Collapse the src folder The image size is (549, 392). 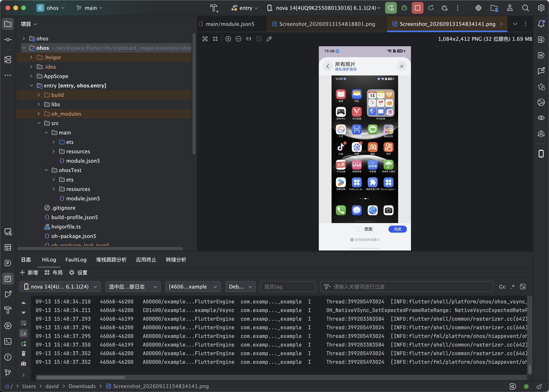(x=39, y=123)
